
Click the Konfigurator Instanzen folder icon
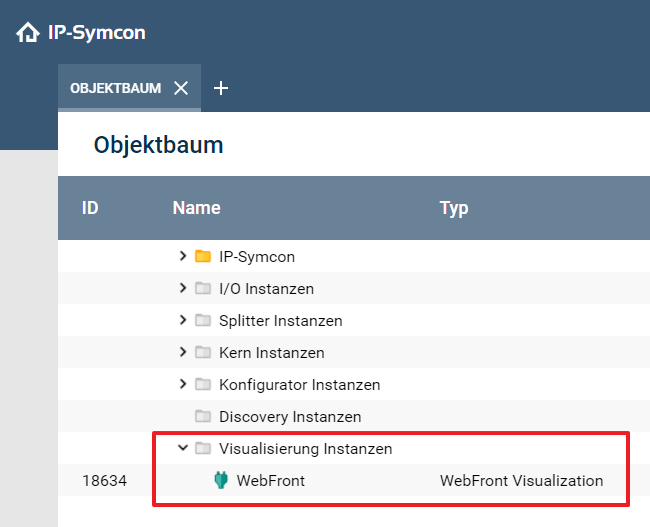pyautogui.click(x=203, y=385)
